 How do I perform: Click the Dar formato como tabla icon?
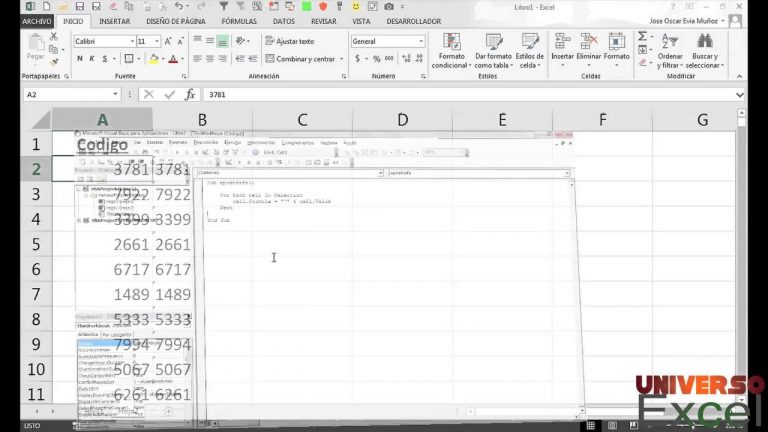pos(494,42)
